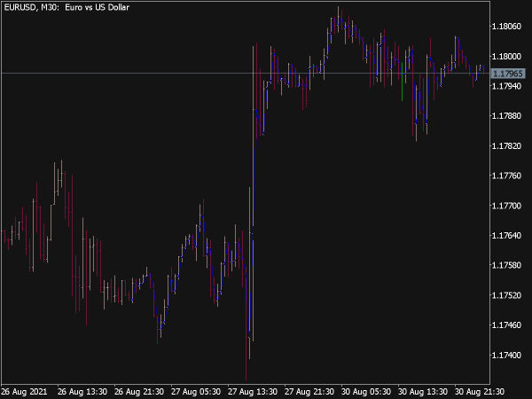Click the '27 Aug 05:30' time axis label
This screenshot has height=399, width=532.
tap(196, 392)
